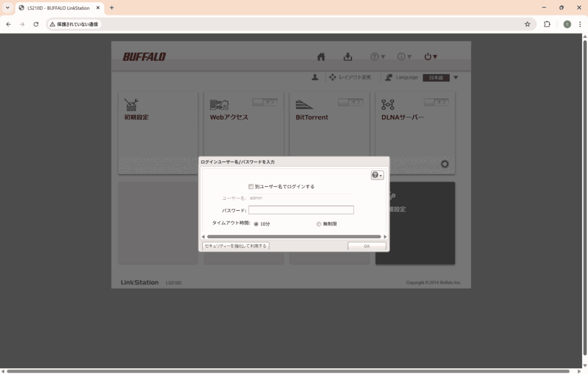Viewport: 588px width, 374px height.
Task: Click the ユーザー名 admin field
Action: [x=301, y=198]
